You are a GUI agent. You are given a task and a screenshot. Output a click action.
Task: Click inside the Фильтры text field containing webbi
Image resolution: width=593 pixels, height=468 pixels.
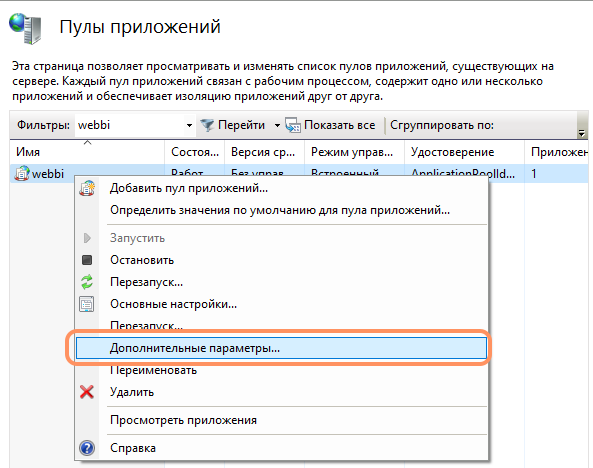coord(129,125)
